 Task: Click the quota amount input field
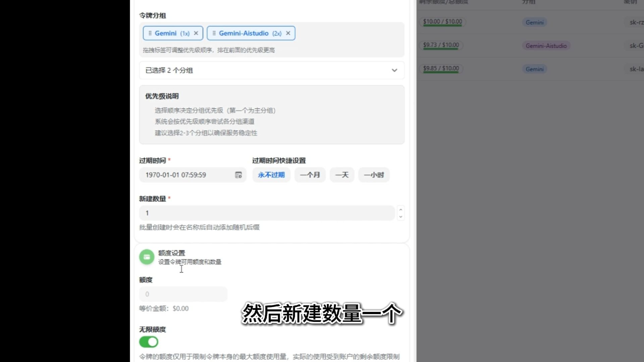click(183, 294)
